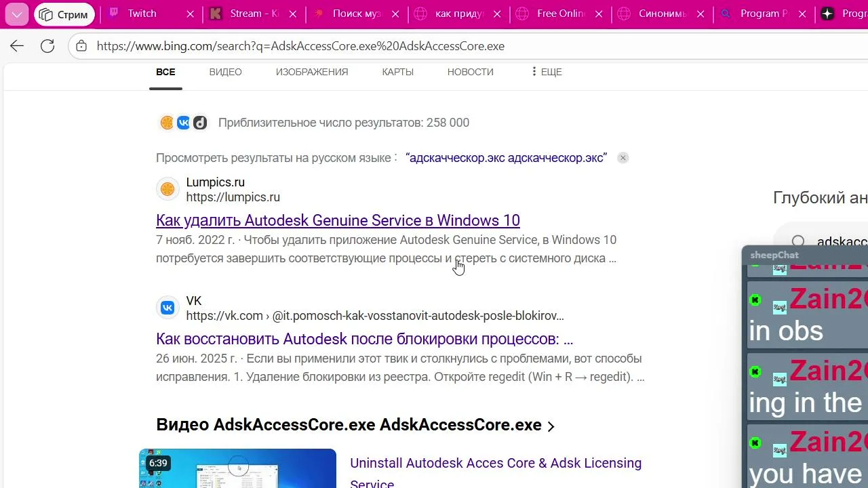Switch to the как приду tab

(459, 14)
